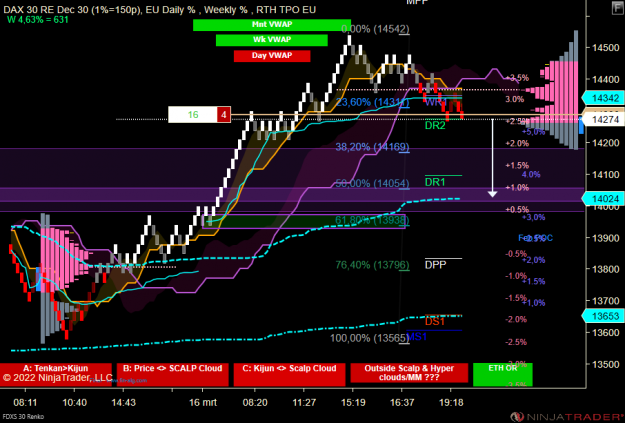The image size is (625, 423).
Task: Click the 'W 4,63% = 631' weekly label
Action: pyautogui.click(x=38, y=20)
